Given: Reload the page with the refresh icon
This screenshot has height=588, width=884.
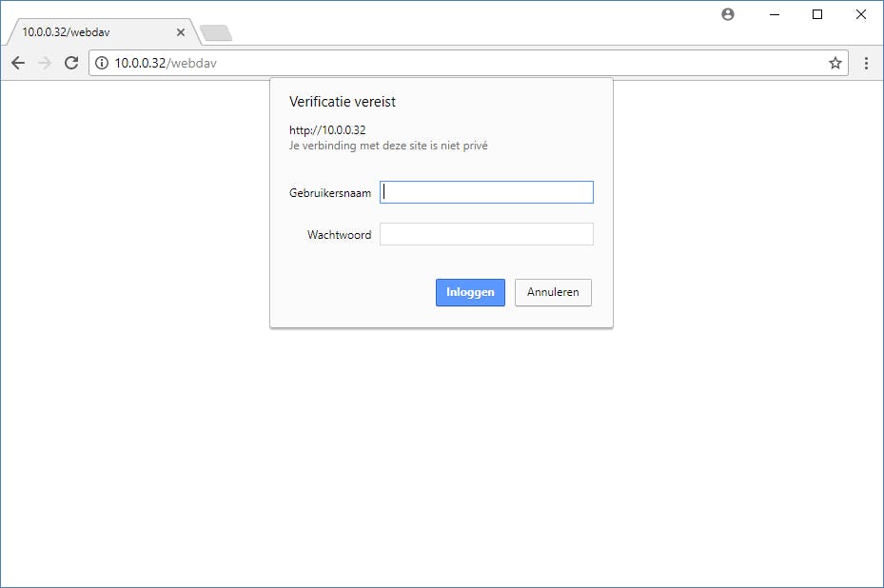Looking at the screenshot, I should point(71,63).
